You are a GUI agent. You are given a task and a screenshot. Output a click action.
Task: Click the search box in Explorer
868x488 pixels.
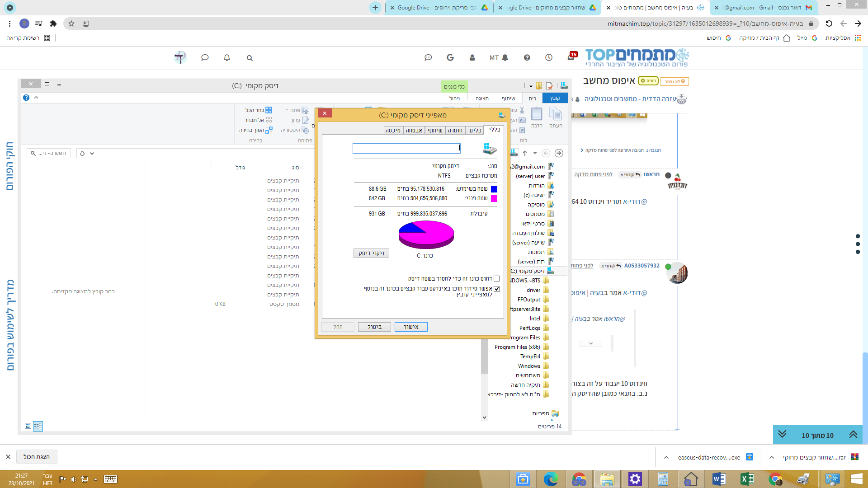[48, 153]
